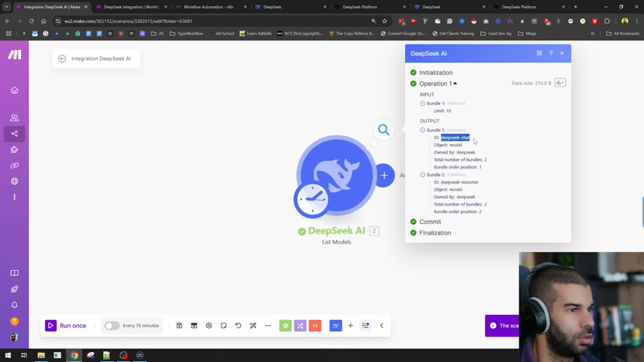The image size is (644, 362).
Task: Open the All Bookmarks folder
Action: click(x=623, y=34)
